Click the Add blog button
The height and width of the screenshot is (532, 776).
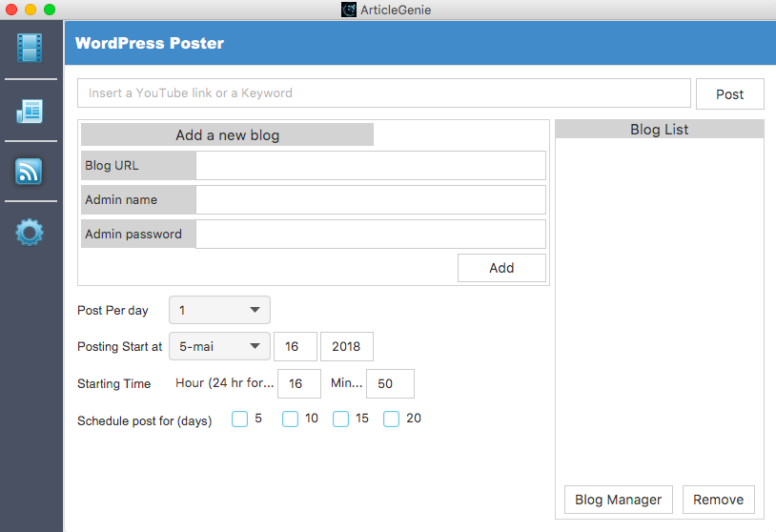[501, 268]
